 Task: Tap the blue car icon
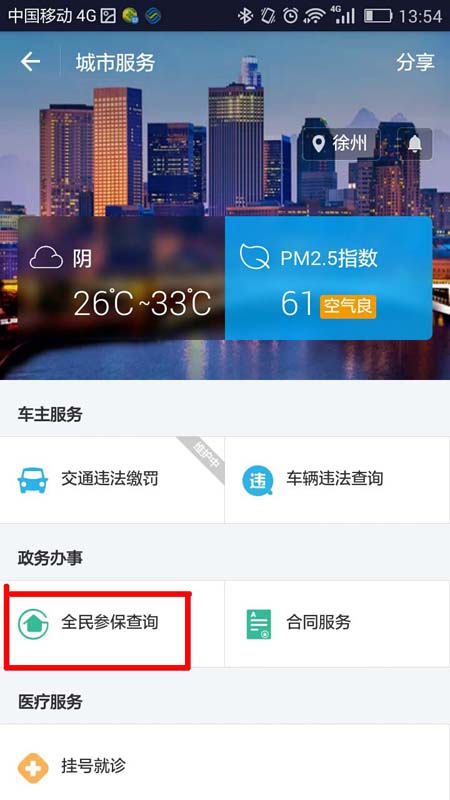33,480
